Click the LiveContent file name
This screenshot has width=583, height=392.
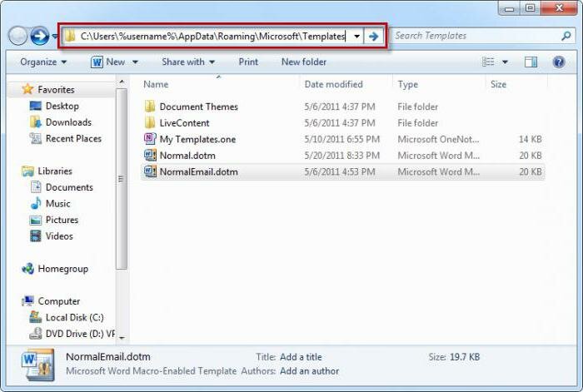tap(184, 123)
